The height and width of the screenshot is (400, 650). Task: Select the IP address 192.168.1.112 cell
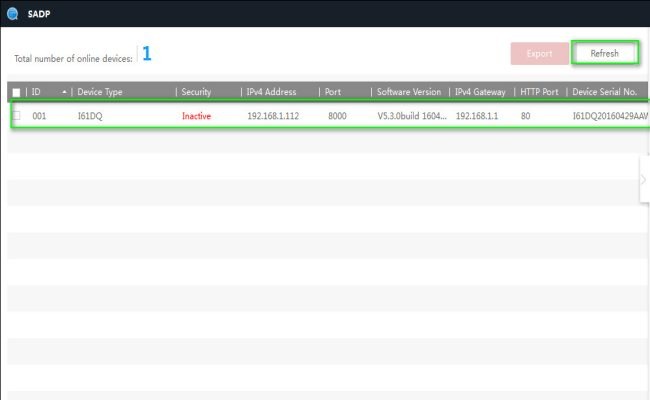click(x=272, y=116)
